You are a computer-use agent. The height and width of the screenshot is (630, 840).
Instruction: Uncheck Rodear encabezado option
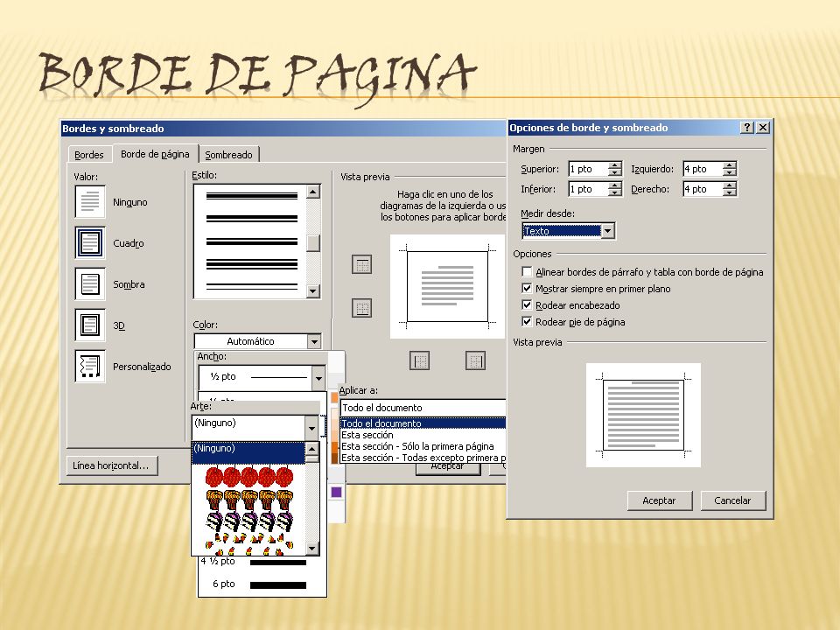click(527, 304)
